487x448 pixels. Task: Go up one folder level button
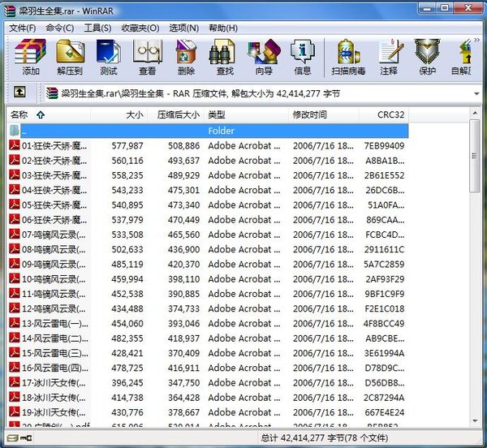(x=19, y=93)
